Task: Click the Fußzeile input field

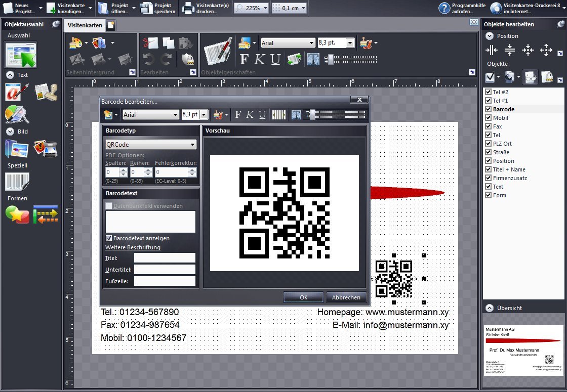Action: click(165, 281)
